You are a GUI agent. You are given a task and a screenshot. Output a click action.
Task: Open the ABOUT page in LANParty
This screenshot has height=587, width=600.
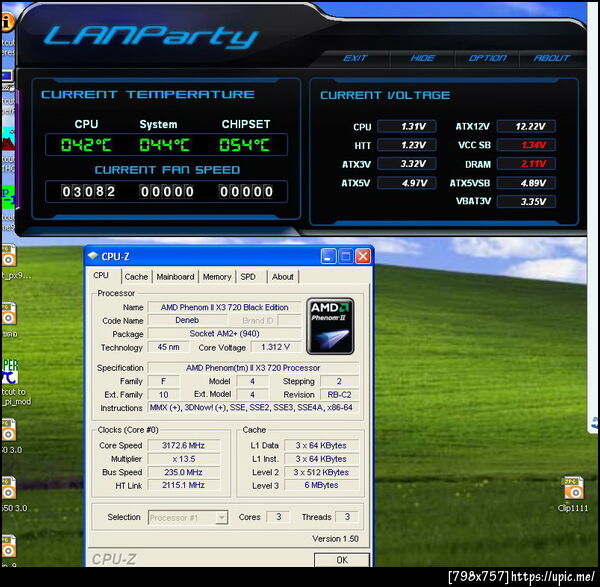coord(551,58)
